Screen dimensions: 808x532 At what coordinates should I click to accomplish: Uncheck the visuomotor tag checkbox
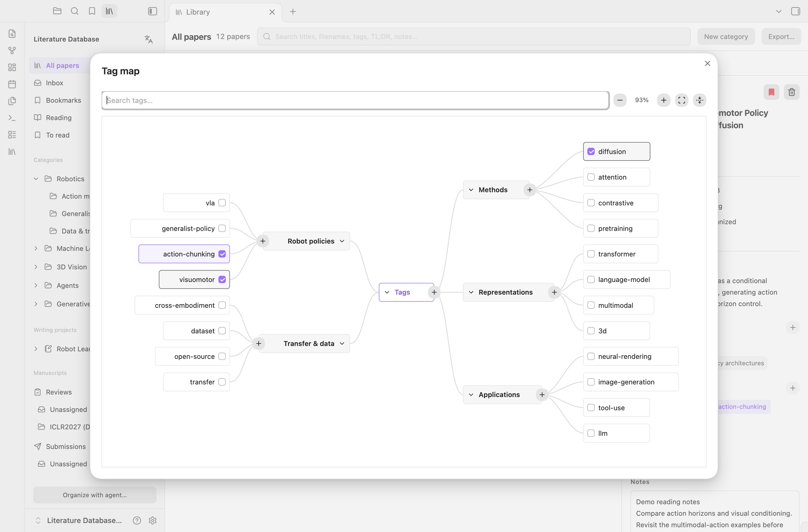[x=222, y=279]
